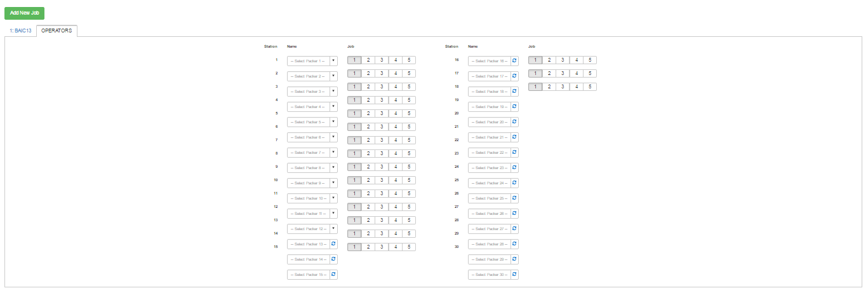868x302 pixels.
Task: Choose job 5 in the station 16 row
Action: [x=590, y=60]
